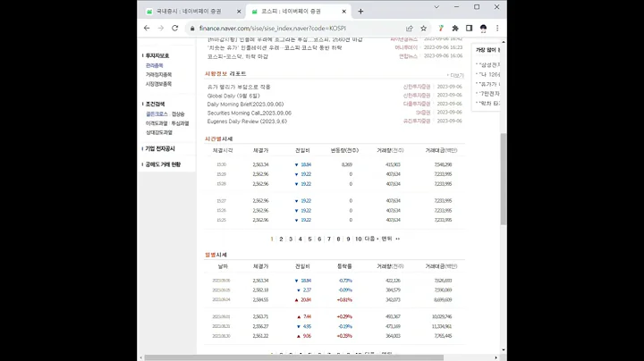Open the 골든크로스 condition search

coord(157,113)
